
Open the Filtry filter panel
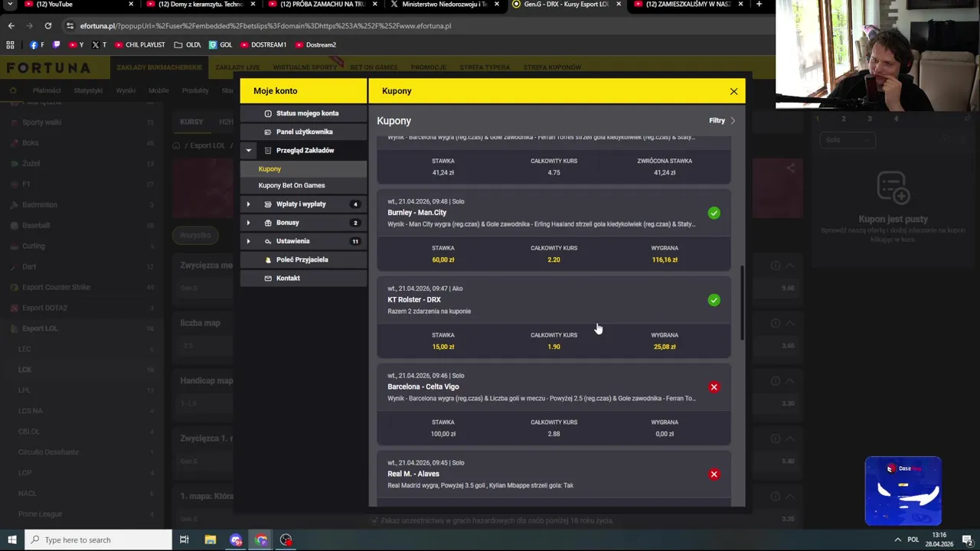(x=722, y=121)
